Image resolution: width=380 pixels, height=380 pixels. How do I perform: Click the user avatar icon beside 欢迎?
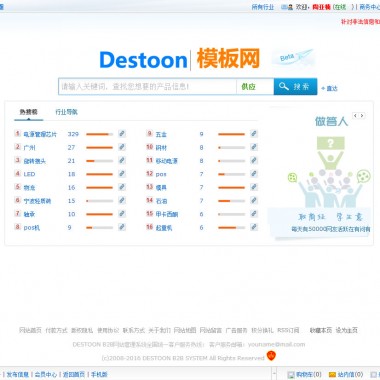click(x=290, y=7)
